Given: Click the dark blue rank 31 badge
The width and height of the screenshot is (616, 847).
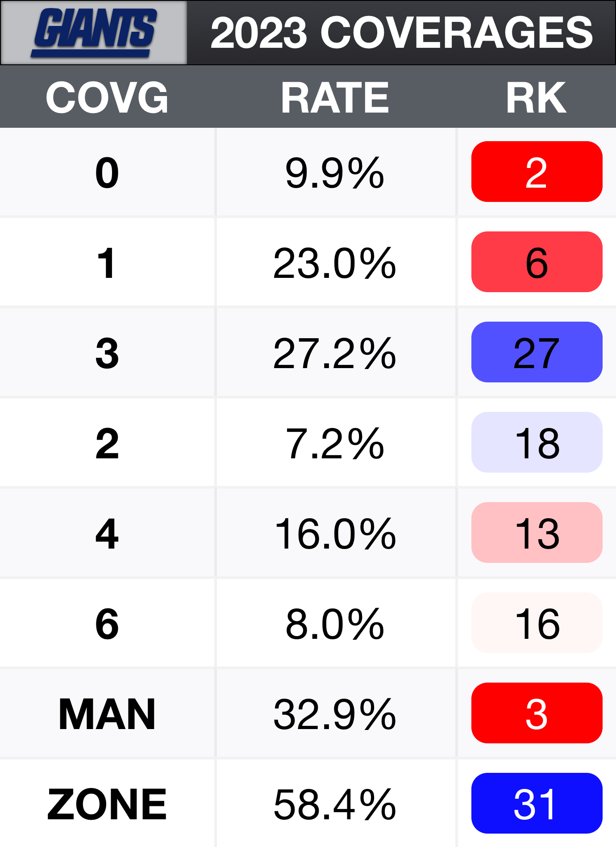Looking at the screenshot, I should (537, 804).
